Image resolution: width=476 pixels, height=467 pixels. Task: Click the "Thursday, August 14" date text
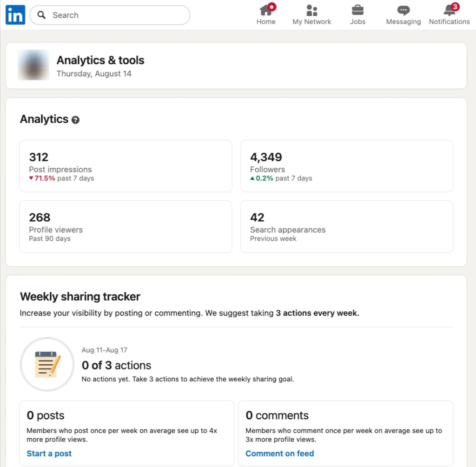(x=94, y=74)
